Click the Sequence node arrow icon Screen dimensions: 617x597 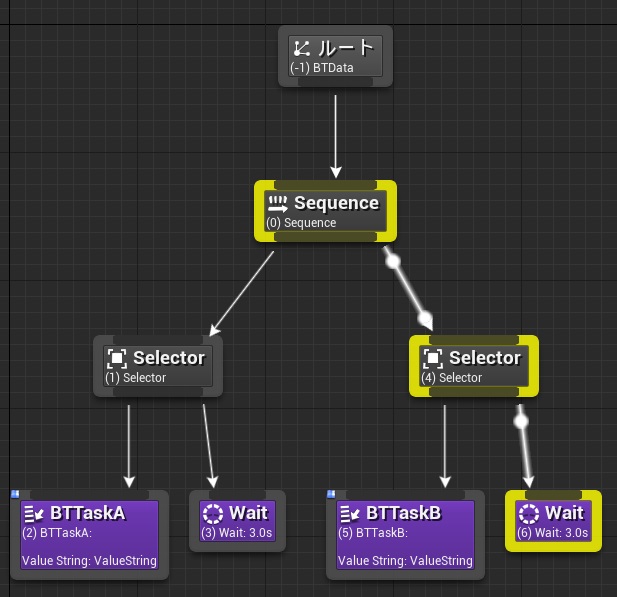278,204
